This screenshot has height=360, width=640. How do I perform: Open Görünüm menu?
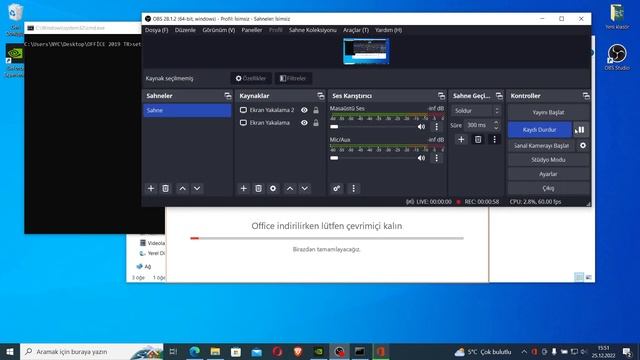click(x=219, y=30)
